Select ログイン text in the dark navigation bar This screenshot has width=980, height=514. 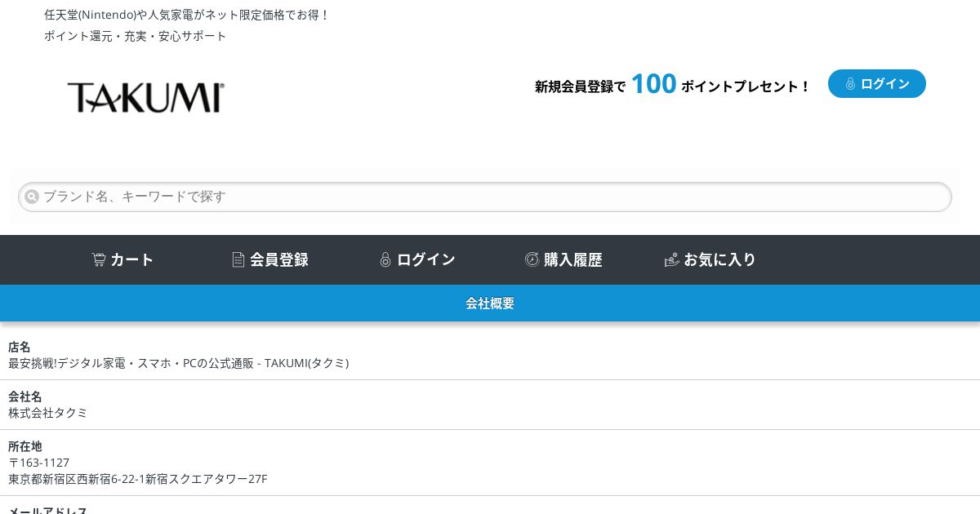[x=426, y=259]
